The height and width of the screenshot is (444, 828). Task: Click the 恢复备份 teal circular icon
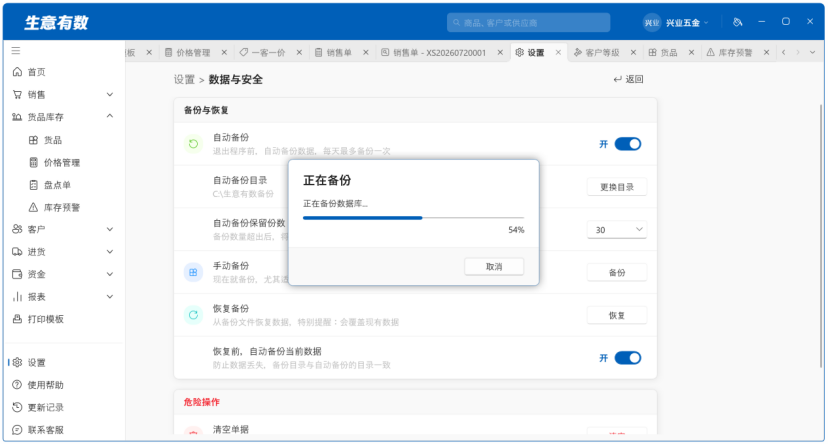click(x=193, y=315)
